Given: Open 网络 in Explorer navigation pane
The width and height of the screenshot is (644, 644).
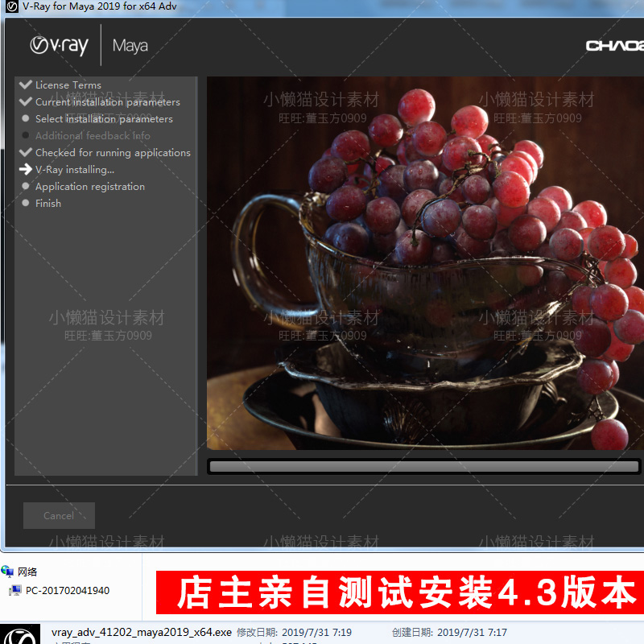Looking at the screenshot, I should point(27,572).
